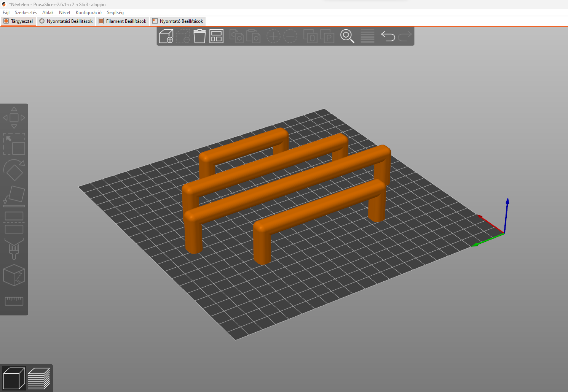Open the Konfiguráció menu
Screen dimensions: 568x392
point(89,13)
